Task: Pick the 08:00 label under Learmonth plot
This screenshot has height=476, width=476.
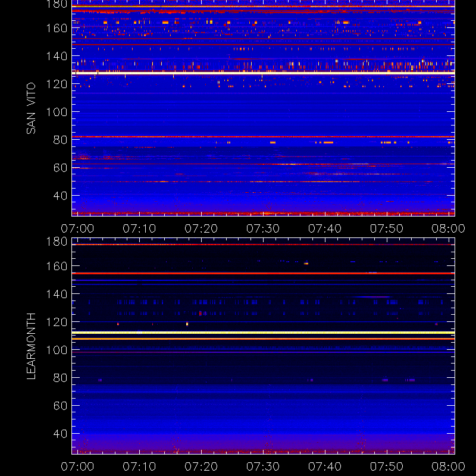Action: (449, 466)
